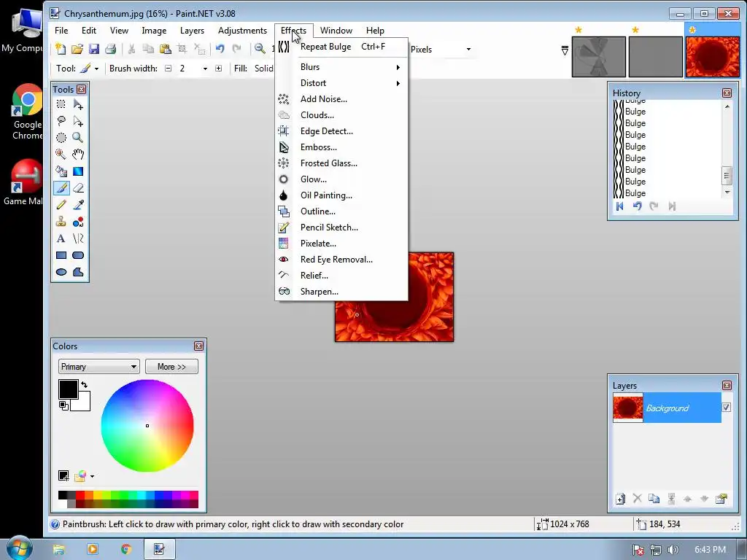This screenshot has width=747, height=560.
Task: Open the Layers menu
Action: [x=192, y=31]
